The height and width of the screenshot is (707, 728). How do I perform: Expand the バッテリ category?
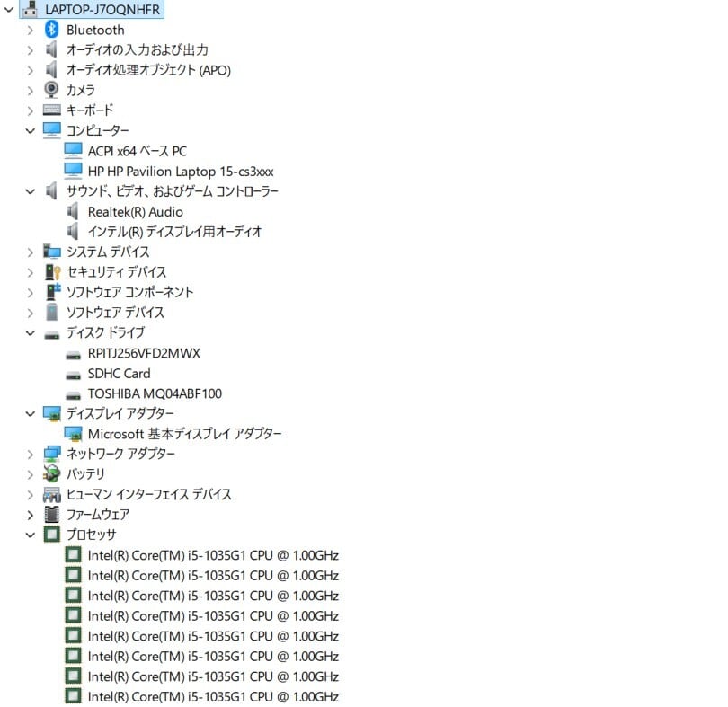click(x=31, y=474)
